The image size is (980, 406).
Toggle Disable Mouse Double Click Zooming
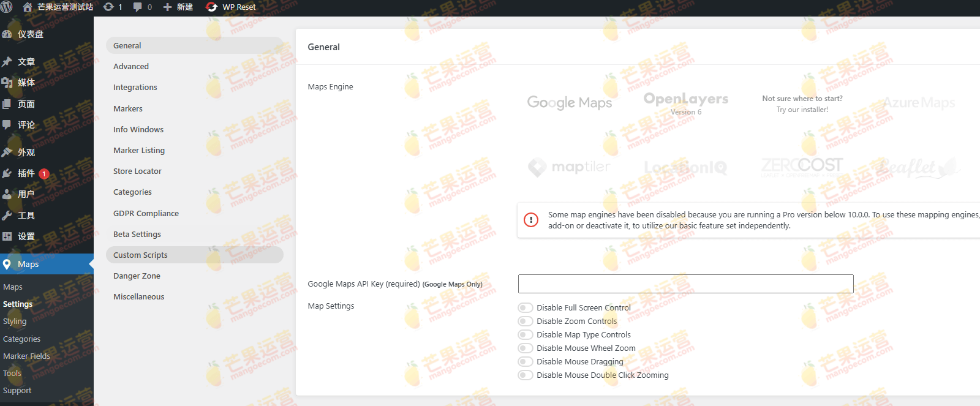pyautogui.click(x=526, y=375)
